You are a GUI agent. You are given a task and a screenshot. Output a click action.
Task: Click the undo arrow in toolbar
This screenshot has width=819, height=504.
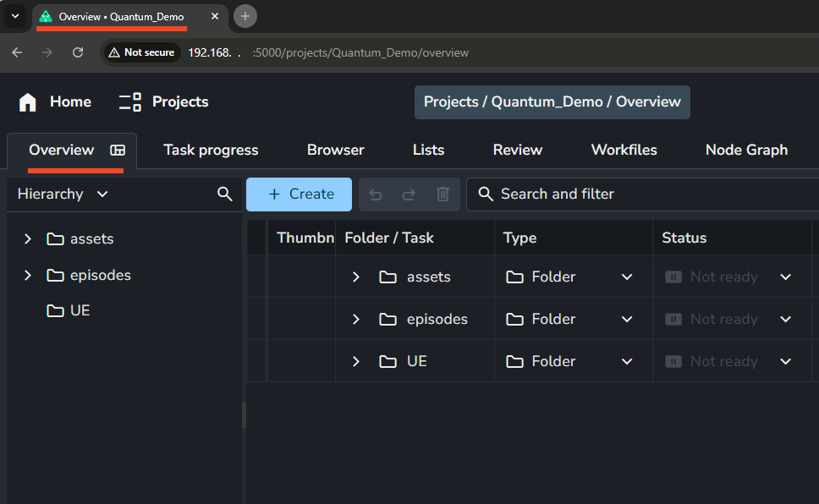point(376,194)
